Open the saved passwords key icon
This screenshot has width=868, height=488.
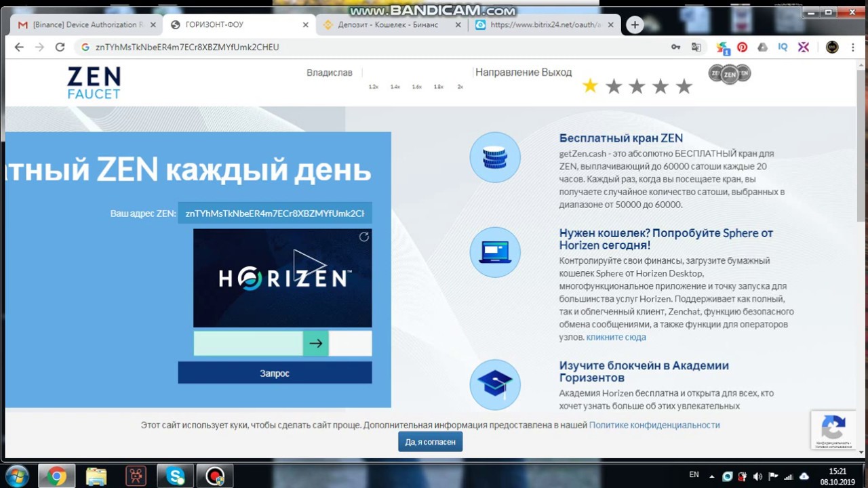(676, 47)
